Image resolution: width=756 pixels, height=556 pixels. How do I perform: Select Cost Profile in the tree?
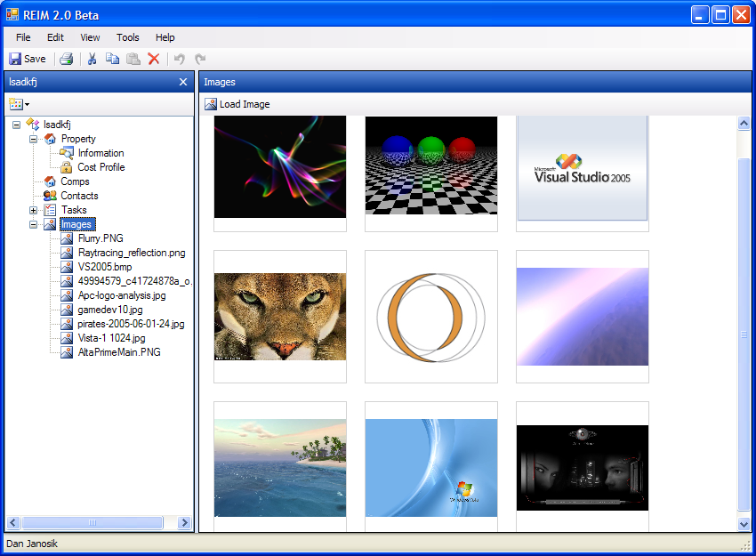pyautogui.click(x=101, y=167)
